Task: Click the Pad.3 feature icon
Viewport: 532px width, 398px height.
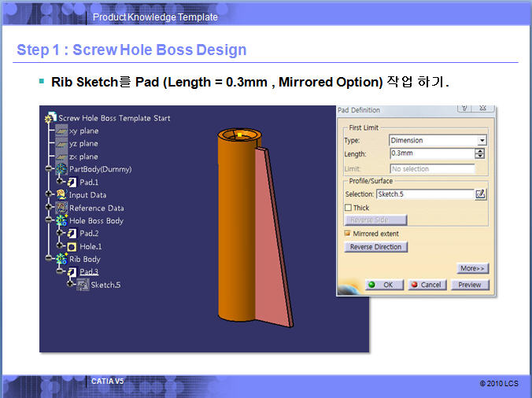Action: [72, 272]
